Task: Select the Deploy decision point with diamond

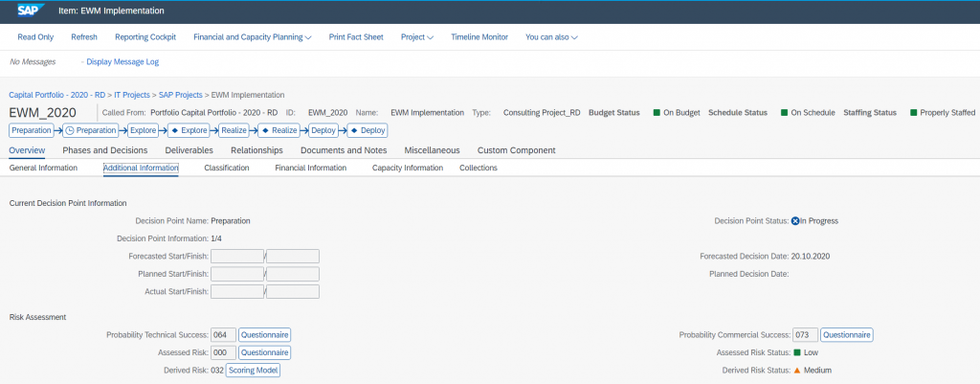Action: tap(367, 130)
